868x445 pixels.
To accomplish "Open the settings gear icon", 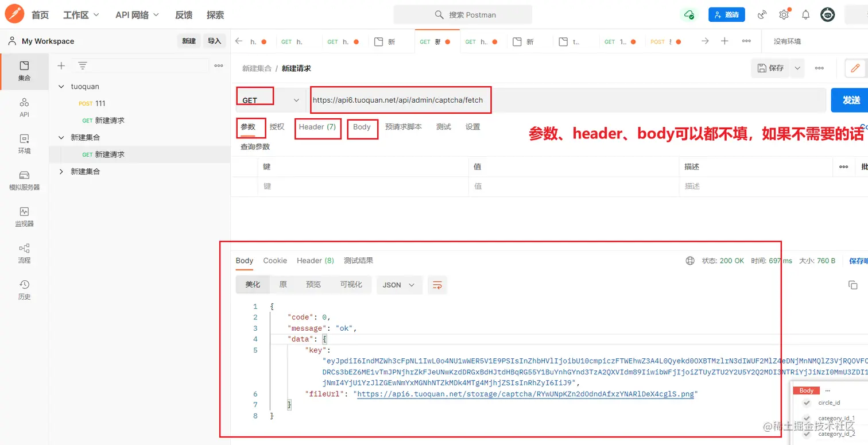I will tap(784, 15).
